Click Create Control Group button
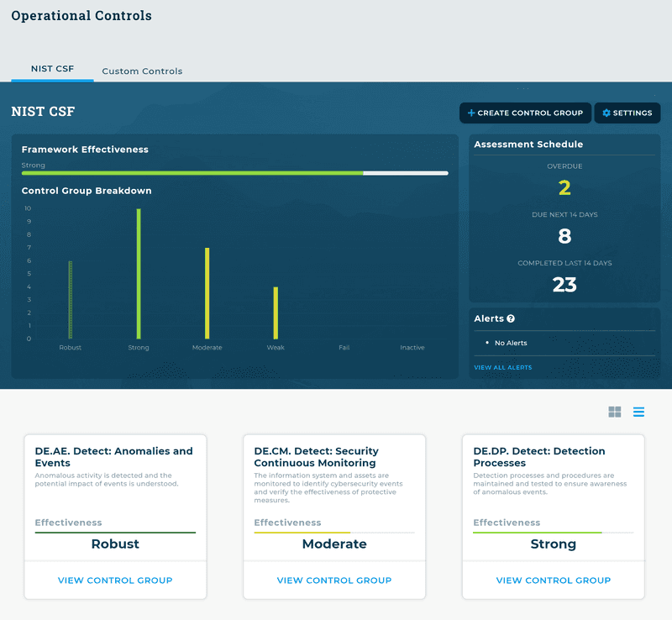This screenshot has width=672, height=620. click(525, 113)
